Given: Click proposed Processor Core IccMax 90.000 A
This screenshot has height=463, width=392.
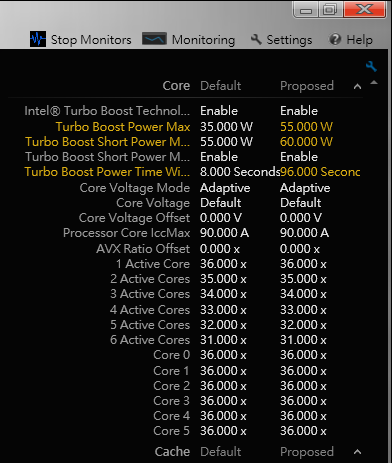Looking at the screenshot, I should (304, 233).
